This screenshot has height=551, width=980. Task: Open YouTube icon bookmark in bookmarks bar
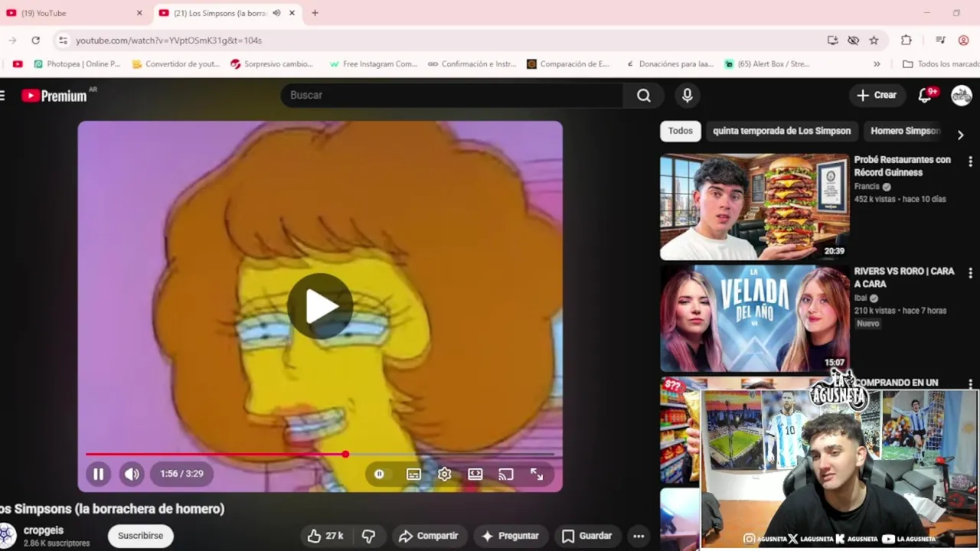point(18,64)
